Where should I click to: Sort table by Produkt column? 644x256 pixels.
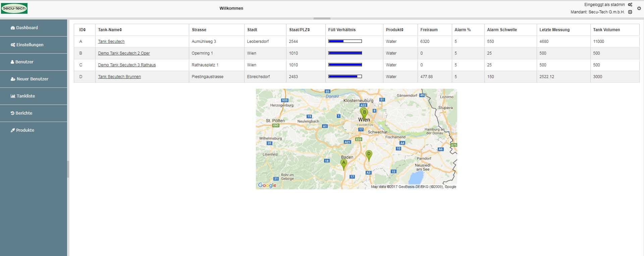click(x=394, y=30)
